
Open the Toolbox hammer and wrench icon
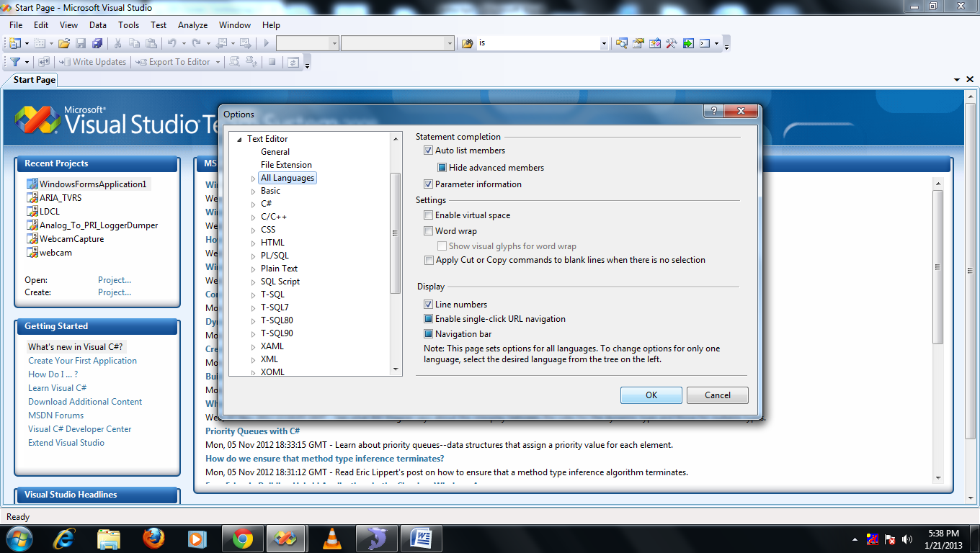[671, 43]
